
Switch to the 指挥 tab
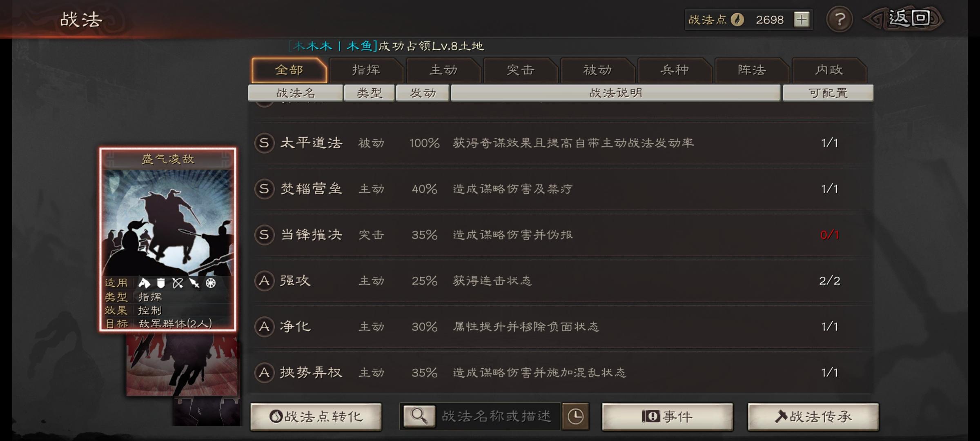tap(366, 70)
